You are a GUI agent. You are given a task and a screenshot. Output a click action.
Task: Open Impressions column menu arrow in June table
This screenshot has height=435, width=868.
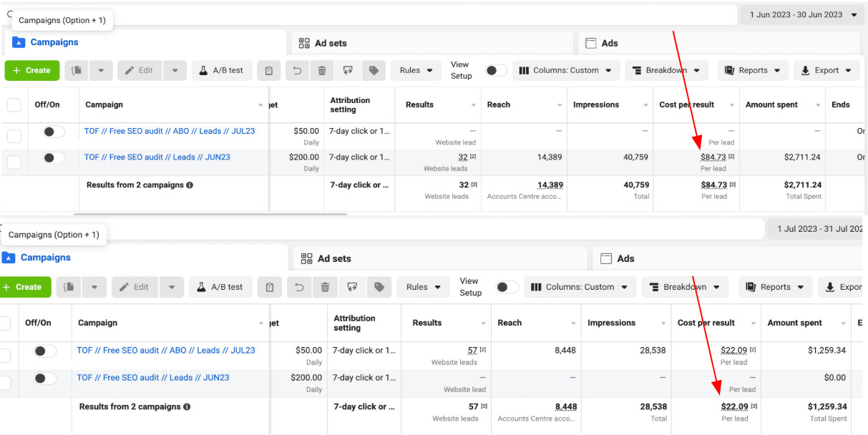[x=646, y=105]
